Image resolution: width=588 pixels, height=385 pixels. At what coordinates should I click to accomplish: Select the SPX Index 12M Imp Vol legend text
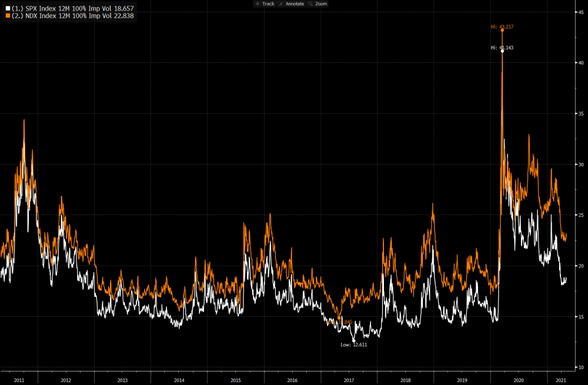point(73,8)
